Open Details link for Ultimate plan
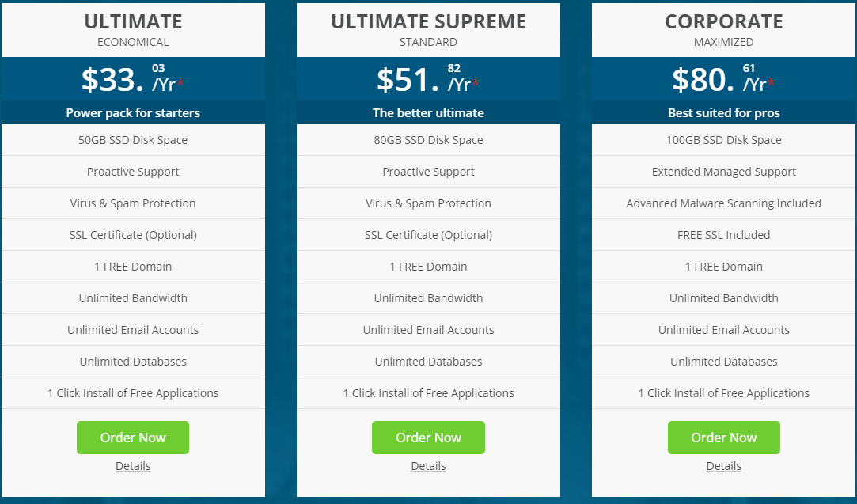 coord(133,466)
